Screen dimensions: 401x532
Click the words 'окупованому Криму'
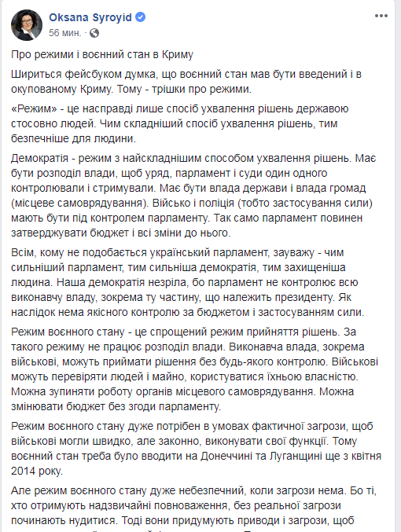click(x=61, y=89)
